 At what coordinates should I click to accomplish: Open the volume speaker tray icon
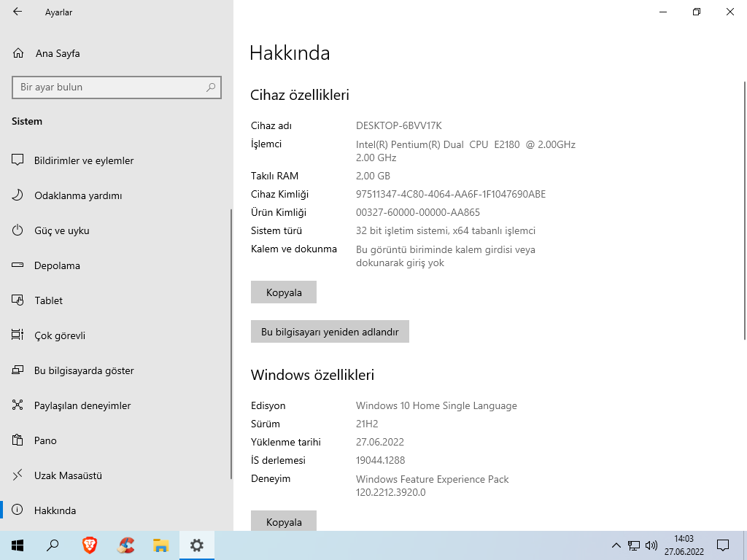coord(651,545)
